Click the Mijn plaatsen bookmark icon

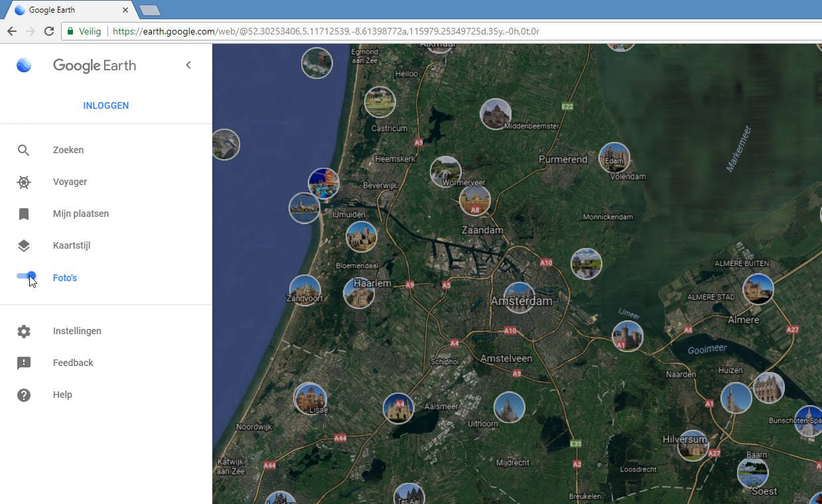(x=23, y=214)
